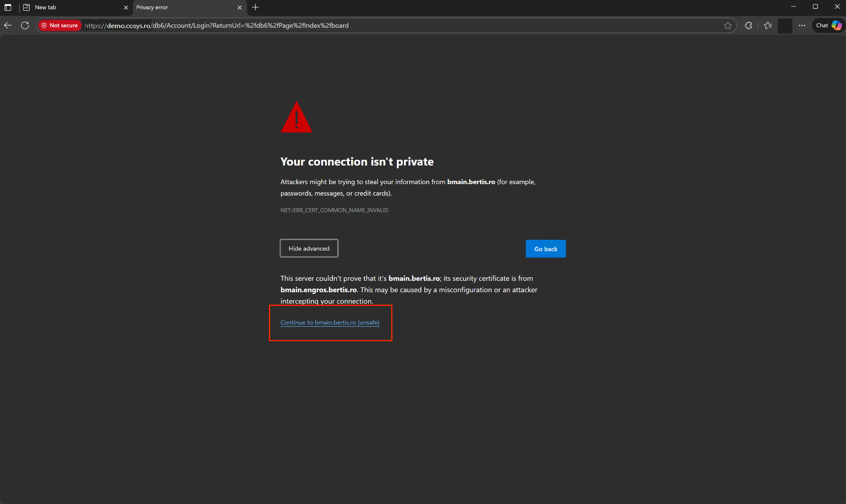846x504 pixels.
Task: Refresh the page
Action: pos(25,26)
